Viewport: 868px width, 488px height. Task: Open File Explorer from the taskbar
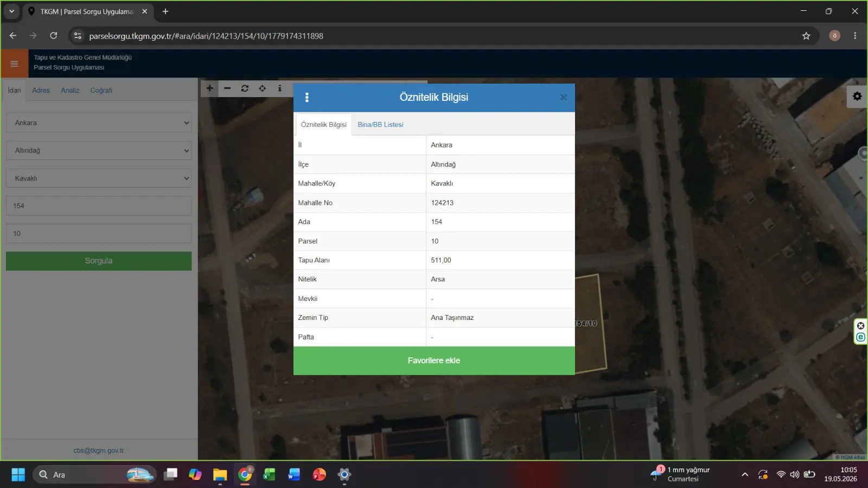tap(220, 475)
